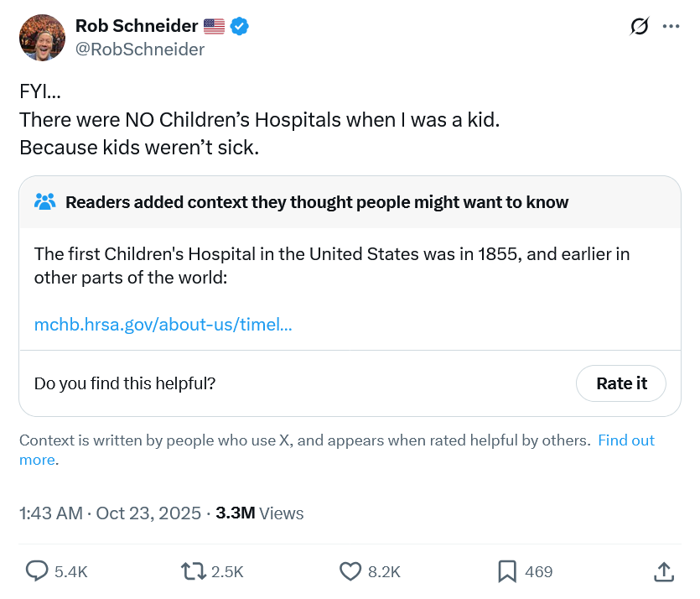700x599 pixels.
Task: View the 3.3M Views analytics
Action: 260,513
